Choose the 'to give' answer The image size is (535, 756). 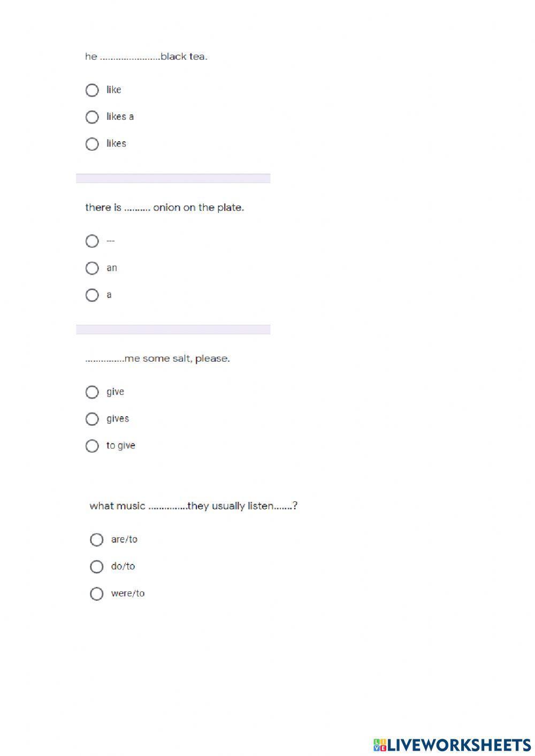pyautogui.click(x=92, y=446)
